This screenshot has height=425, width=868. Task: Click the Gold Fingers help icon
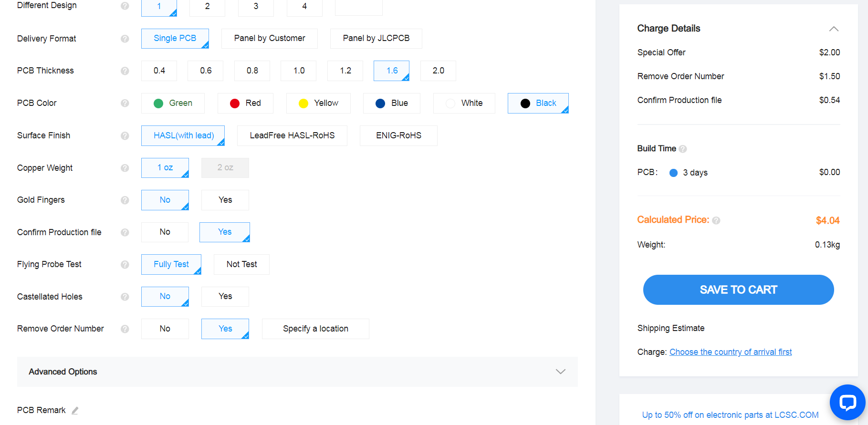coord(125,200)
